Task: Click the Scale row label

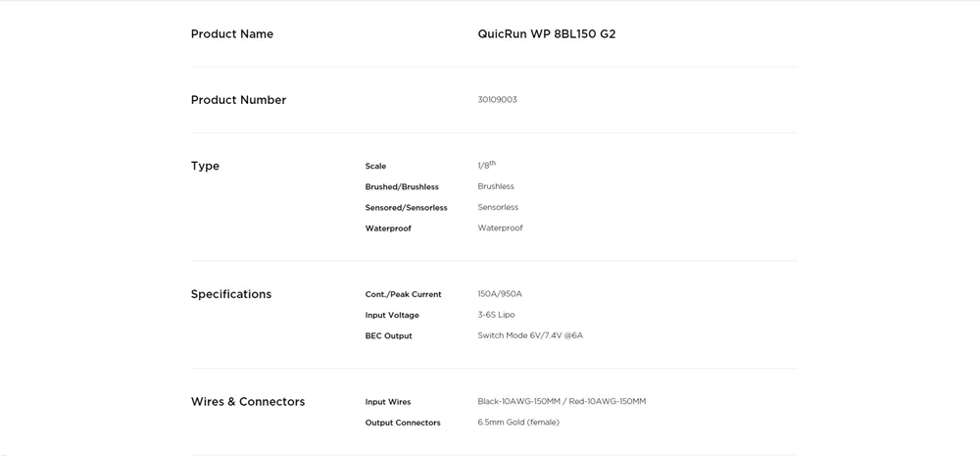Action: click(375, 167)
